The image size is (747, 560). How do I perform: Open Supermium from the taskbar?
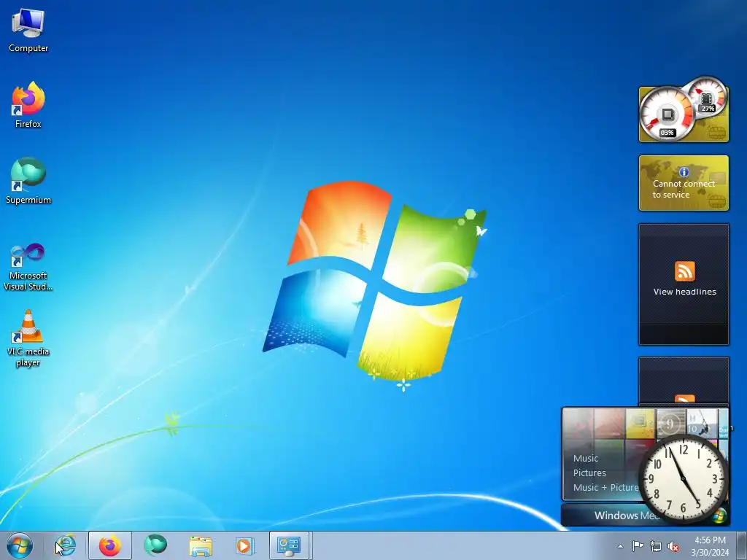155,545
